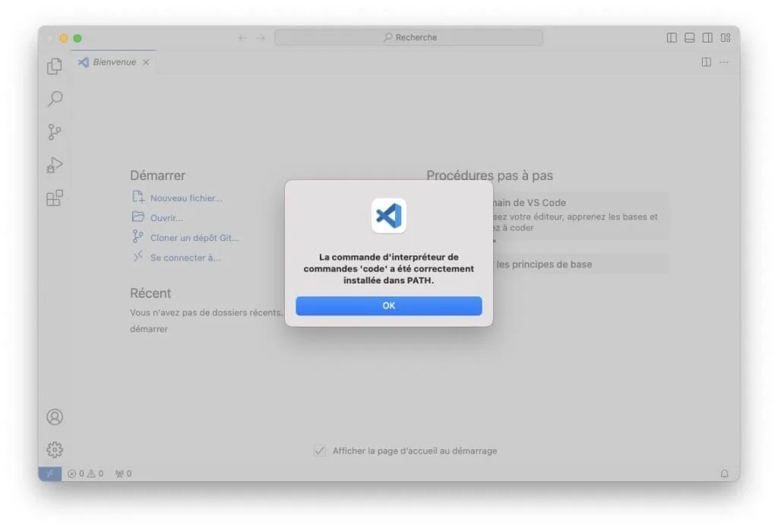The height and width of the screenshot is (532, 778).
Task: Close the Bienvenue tab
Action: tap(146, 62)
